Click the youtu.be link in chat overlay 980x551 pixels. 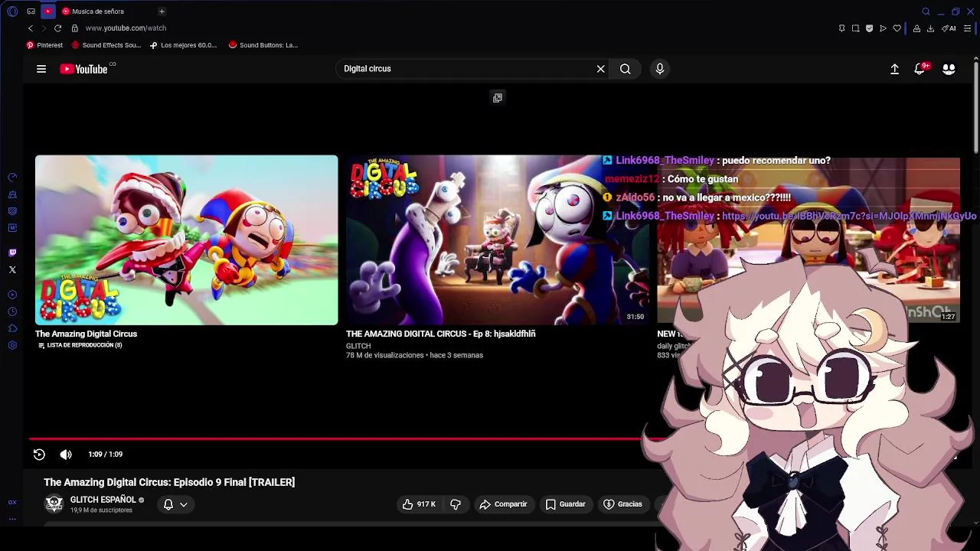pyautogui.click(x=849, y=216)
